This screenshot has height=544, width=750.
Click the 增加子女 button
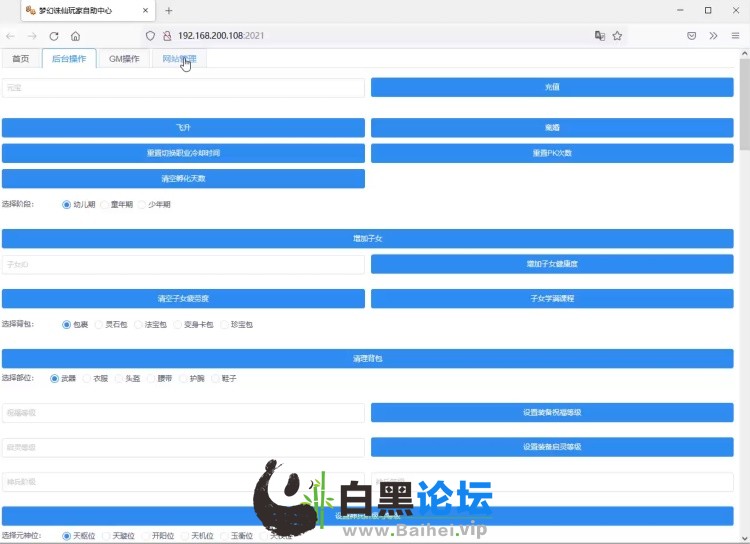click(367, 238)
